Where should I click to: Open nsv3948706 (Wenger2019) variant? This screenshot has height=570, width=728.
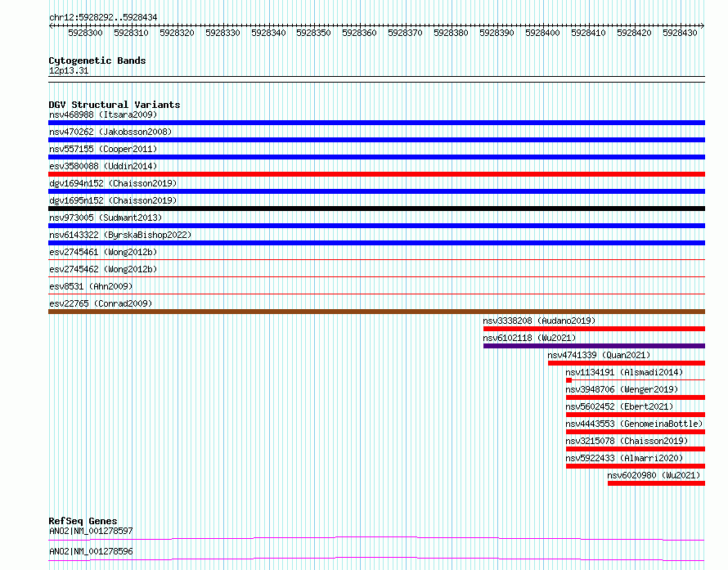(x=622, y=389)
